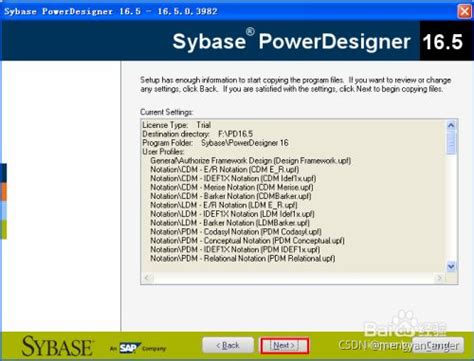The image size is (474, 361).
Task: Select Notation\PDM - Relational Notation entry
Action: 243,258
